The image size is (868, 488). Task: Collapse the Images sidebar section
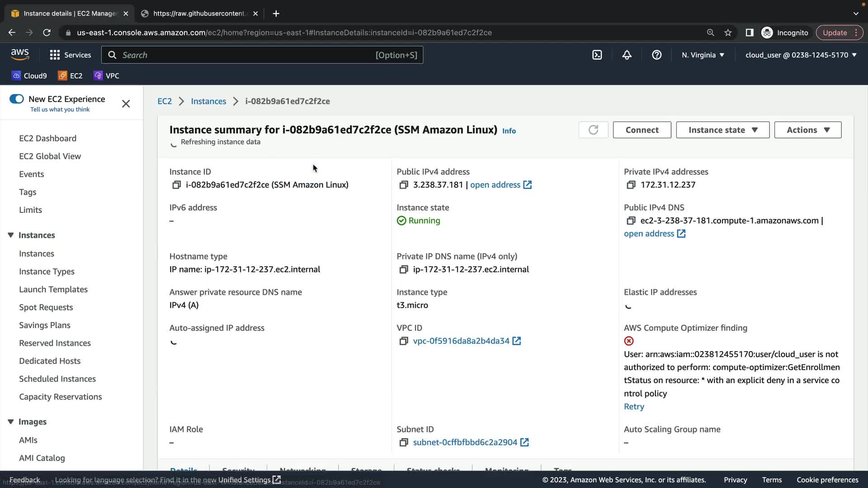pos(11,422)
